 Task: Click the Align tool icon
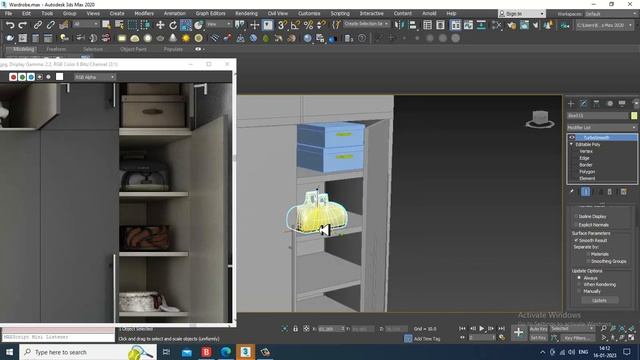point(413,25)
